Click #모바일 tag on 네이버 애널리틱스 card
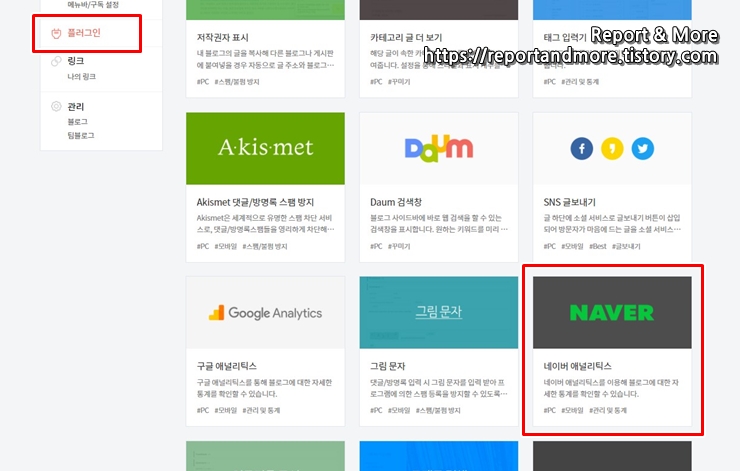740x471 pixels. coord(572,411)
